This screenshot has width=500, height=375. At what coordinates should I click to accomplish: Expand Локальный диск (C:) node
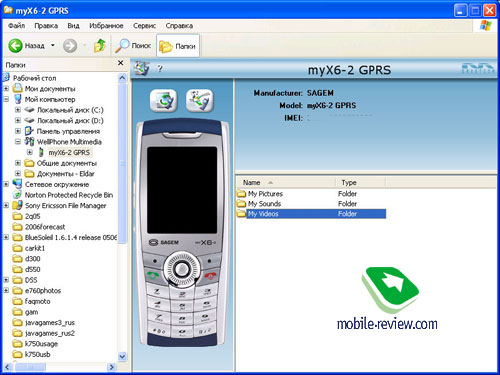pos(18,110)
